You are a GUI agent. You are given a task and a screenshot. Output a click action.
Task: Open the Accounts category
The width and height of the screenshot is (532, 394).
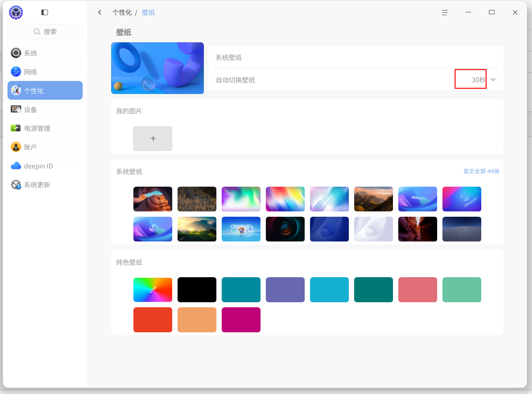coord(45,147)
